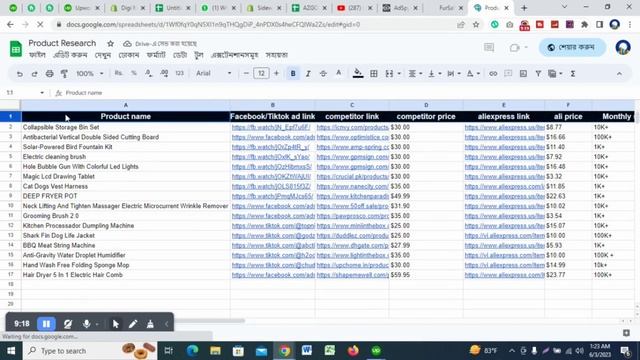Open the Google account avatar

[623, 47]
